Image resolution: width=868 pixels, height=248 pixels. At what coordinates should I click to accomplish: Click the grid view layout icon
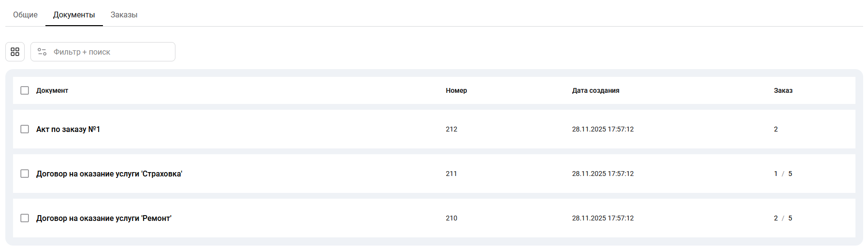pos(15,52)
